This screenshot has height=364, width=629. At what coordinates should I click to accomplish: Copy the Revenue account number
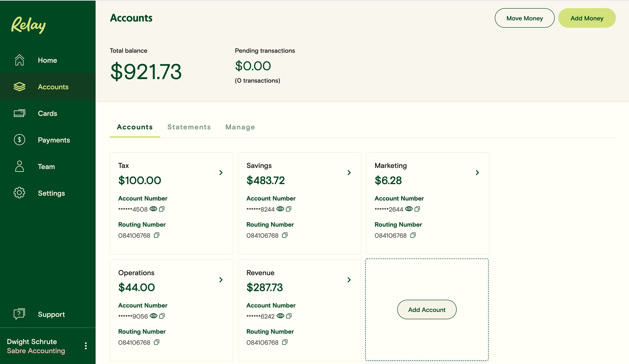pyautogui.click(x=289, y=316)
